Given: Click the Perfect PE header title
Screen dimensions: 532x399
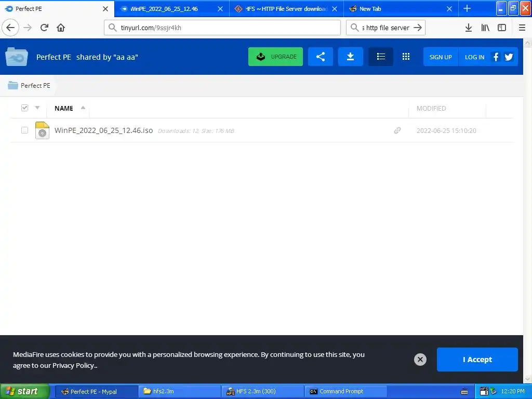Looking at the screenshot, I should pyautogui.click(x=54, y=57).
